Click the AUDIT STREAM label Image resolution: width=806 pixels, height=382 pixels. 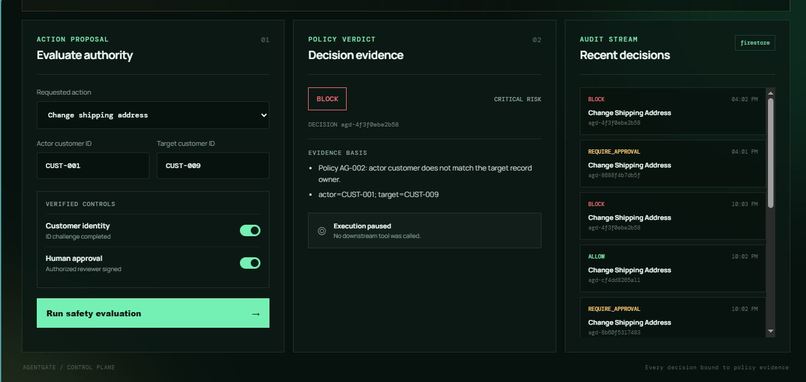[609, 39]
